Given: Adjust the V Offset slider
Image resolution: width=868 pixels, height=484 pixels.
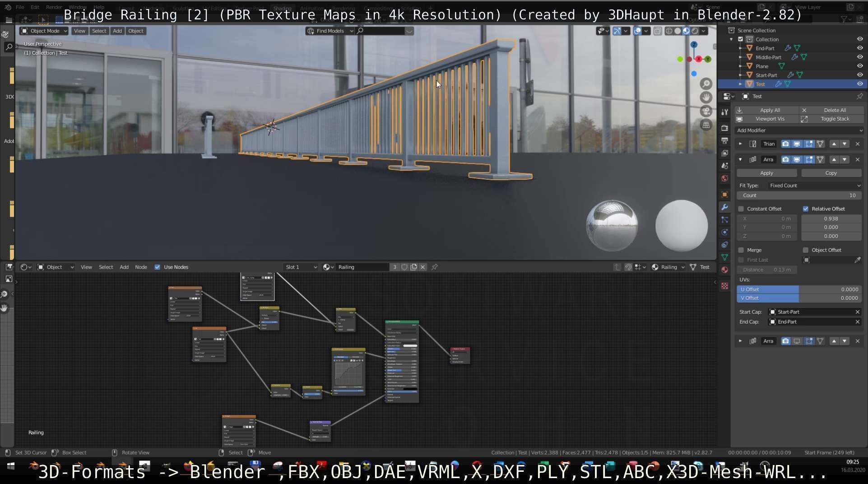Looking at the screenshot, I should click(x=799, y=298).
